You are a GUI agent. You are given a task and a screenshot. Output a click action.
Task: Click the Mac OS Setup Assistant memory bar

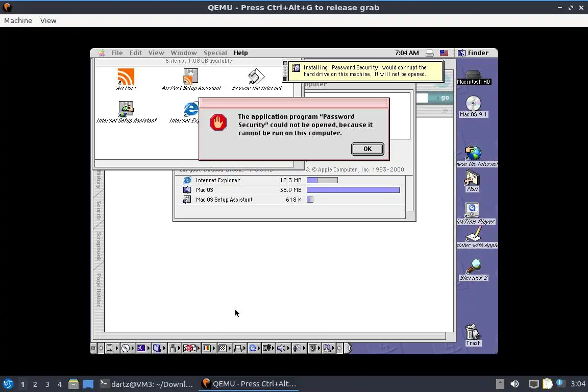[310, 200]
